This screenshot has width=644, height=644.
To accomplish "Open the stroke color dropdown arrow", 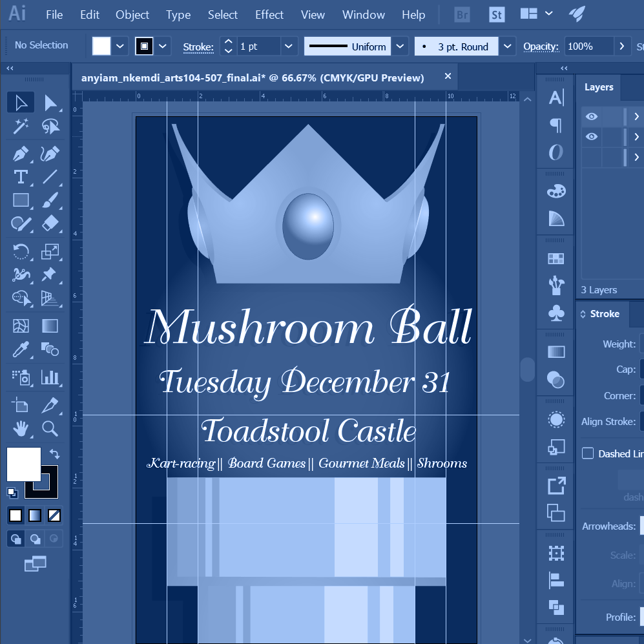I will 163,46.
